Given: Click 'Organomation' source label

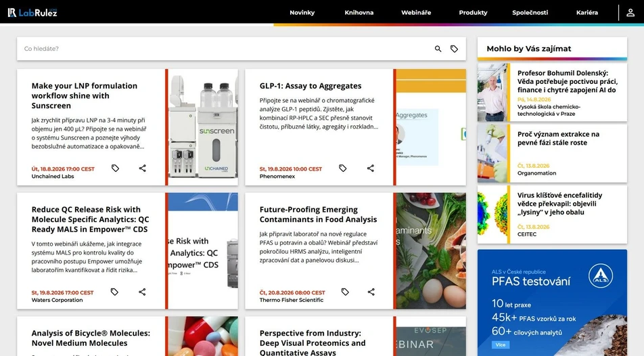Looking at the screenshot, I should 536,173.
